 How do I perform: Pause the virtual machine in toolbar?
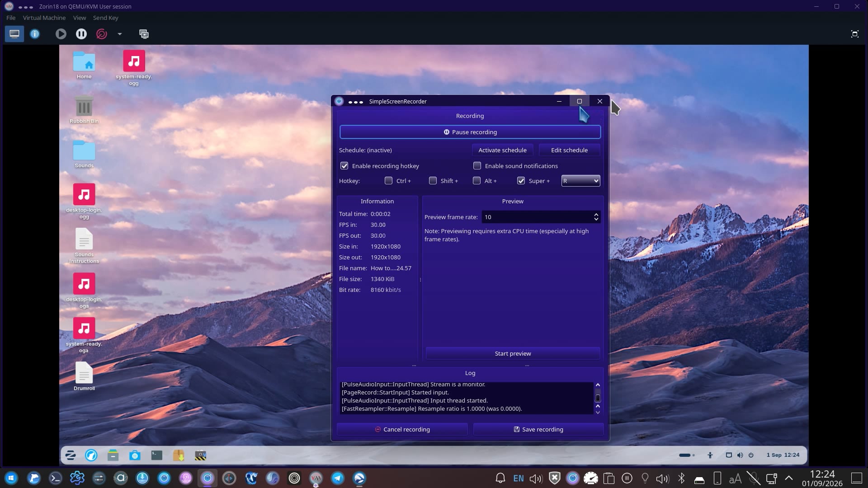pos(81,34)
